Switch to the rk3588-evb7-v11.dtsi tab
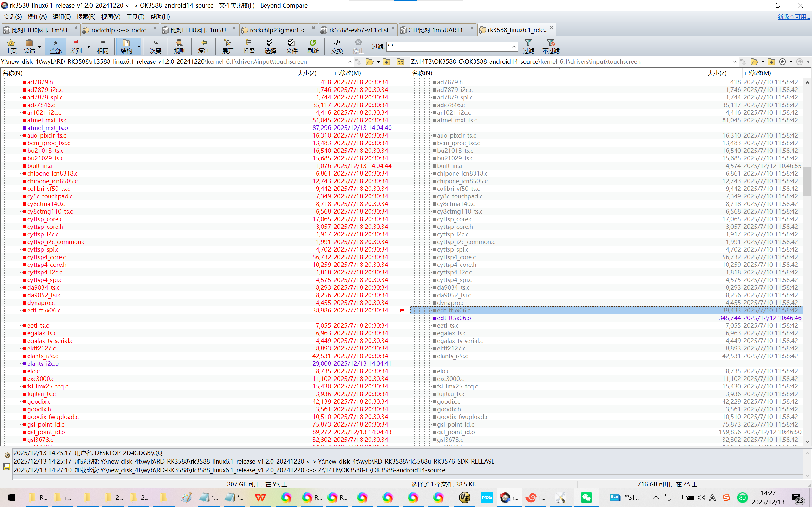812x507 pixels. click(x=358, y=30)
